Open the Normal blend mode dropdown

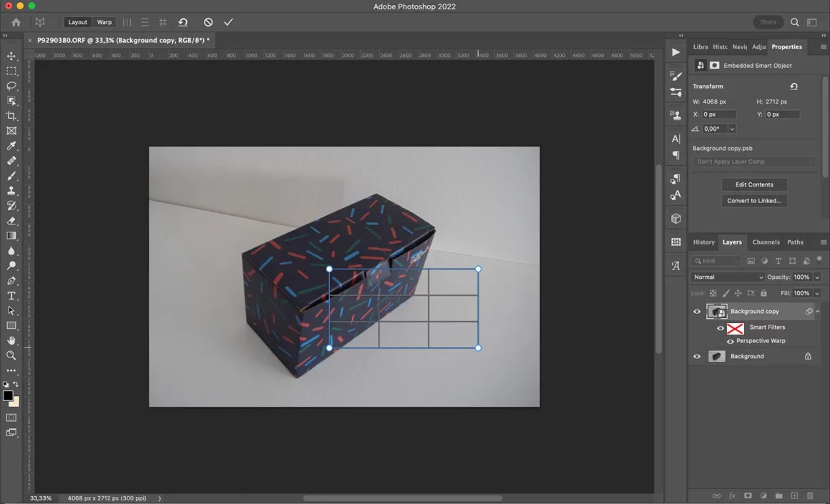click(727, 277)
